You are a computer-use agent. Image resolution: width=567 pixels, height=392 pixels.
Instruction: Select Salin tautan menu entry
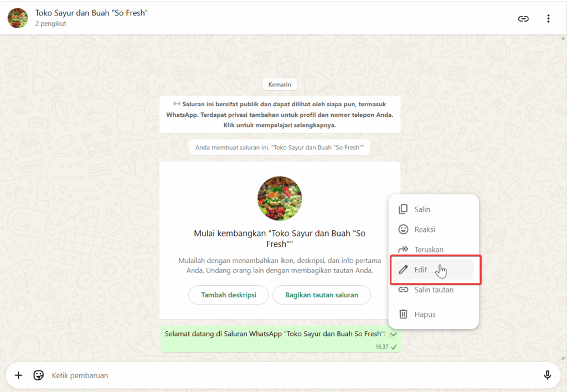(x=433, y=290)
